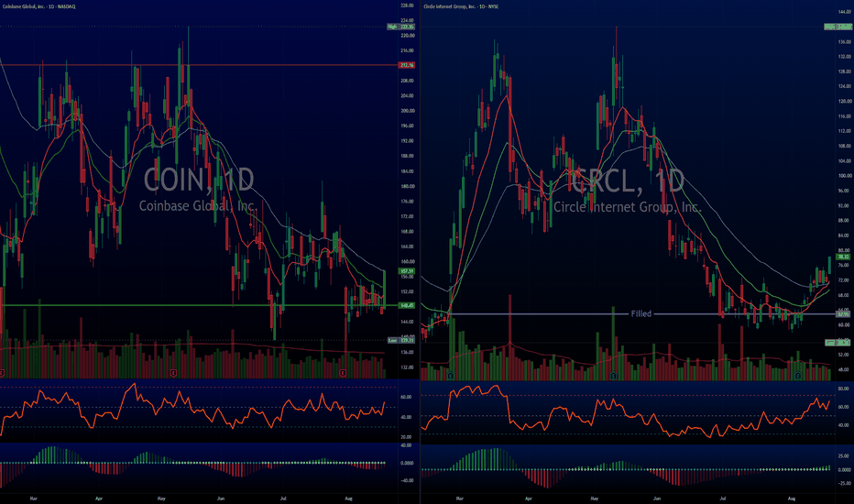Select the CRCL high price label at top

click(x=838, y=27)
